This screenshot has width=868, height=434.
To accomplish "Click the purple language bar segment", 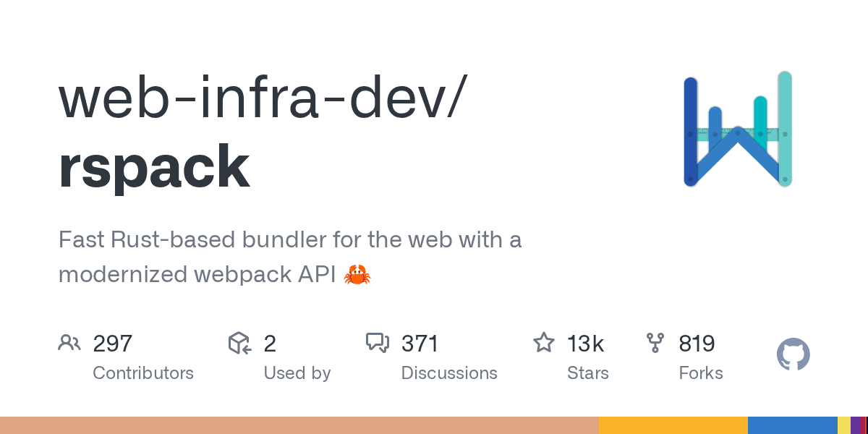I will (857, 425).
